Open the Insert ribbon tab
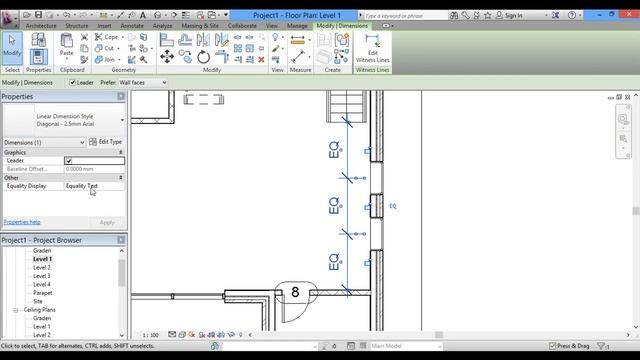Image resolution: width=640 pixels, height=360 pixels. click(x=104, y=26)
